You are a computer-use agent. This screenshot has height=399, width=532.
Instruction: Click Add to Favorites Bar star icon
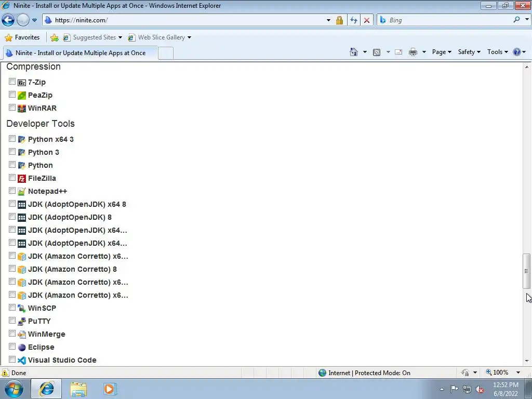(54, 37)
